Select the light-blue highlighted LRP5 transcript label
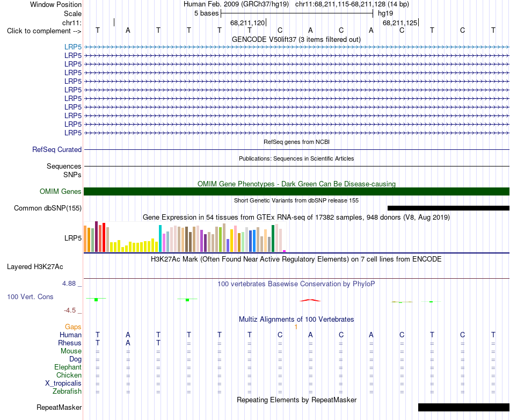 tap(73, 47)
